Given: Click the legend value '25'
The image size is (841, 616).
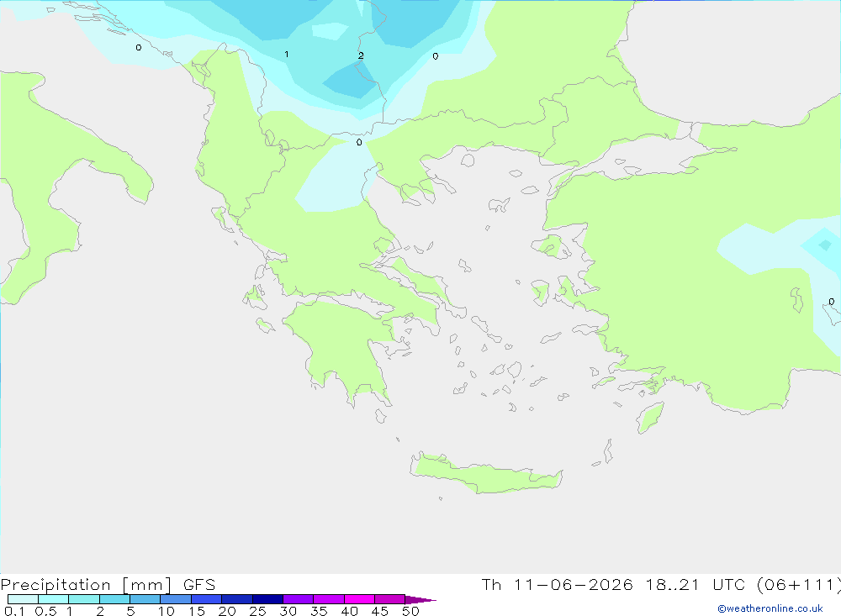Looking at the screenshot, I should [x=257, y=611].
